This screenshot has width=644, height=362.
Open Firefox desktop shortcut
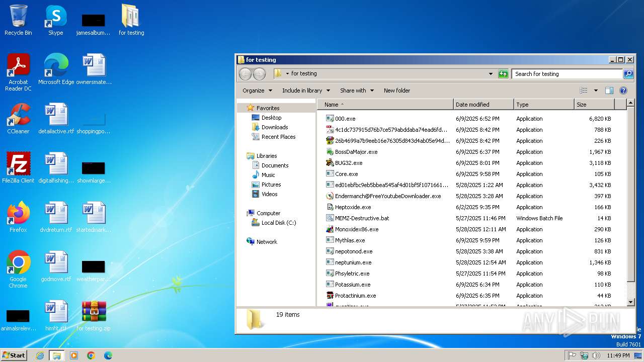click(18, 217)
